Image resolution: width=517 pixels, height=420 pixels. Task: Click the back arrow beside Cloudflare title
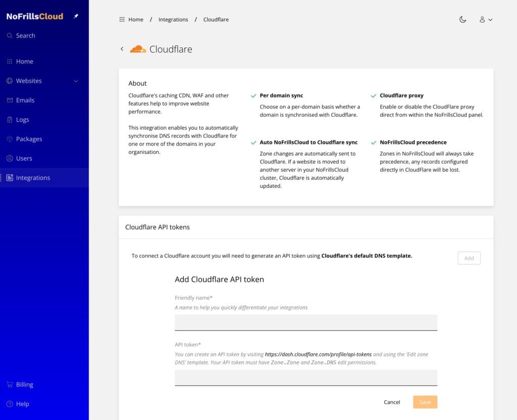pyautogui.click(x=122, y=49)
